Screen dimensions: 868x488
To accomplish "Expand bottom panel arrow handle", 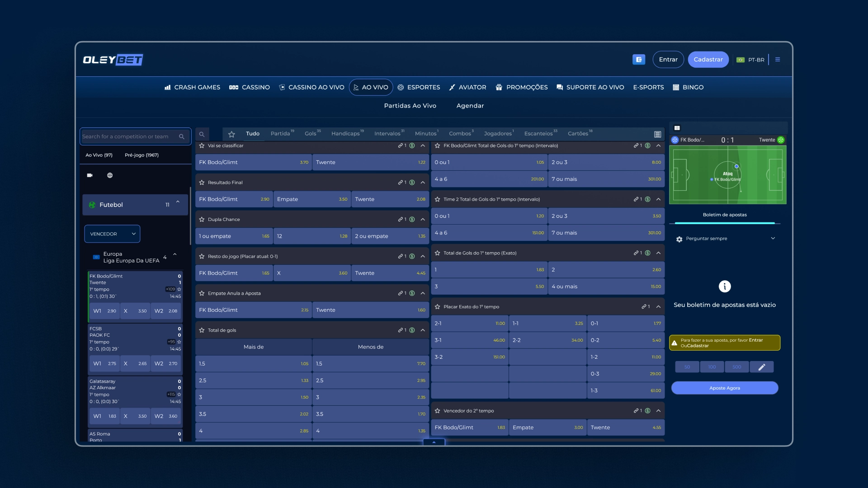I will tap(434, 442).
